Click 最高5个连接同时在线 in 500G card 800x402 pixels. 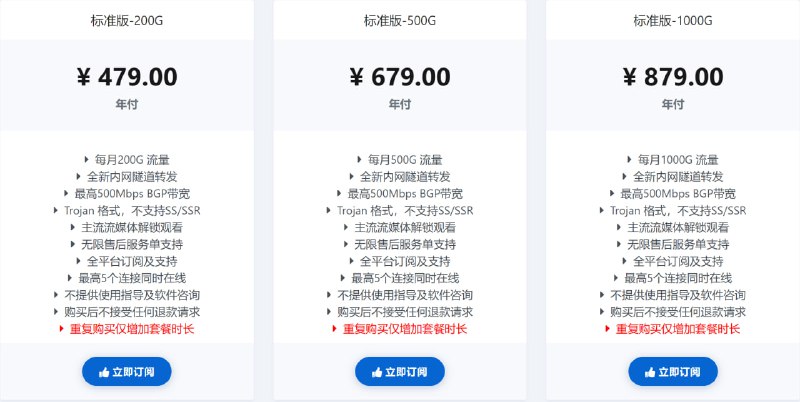pyautogui.click(x=405, y=278)
